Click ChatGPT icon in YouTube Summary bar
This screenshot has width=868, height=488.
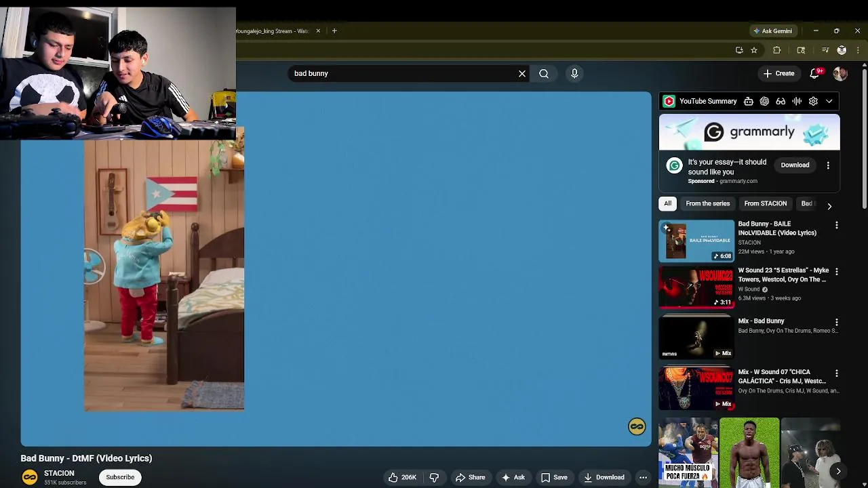click(x=764, y=101)
